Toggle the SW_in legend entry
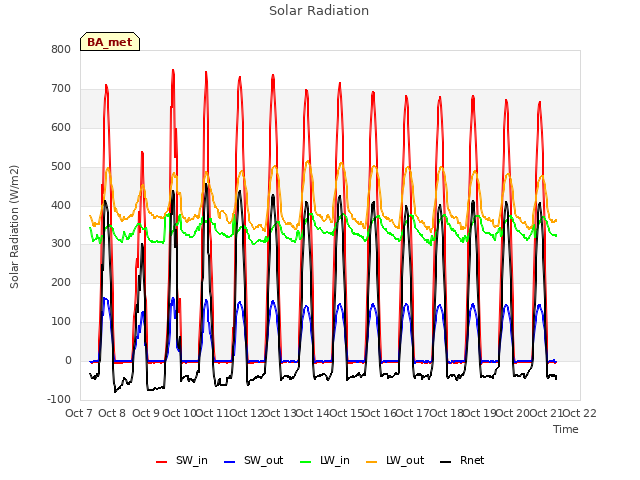The image size is (640, 480). [x=182, y=460]
